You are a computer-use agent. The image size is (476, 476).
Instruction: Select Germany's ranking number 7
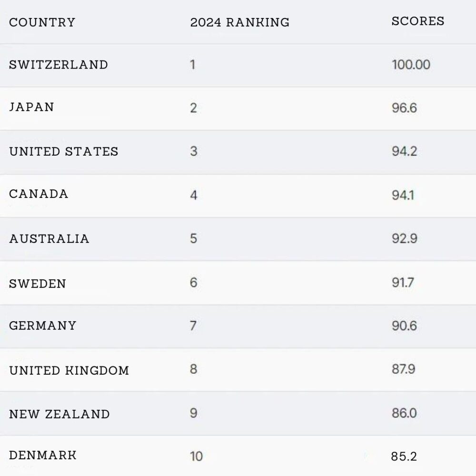click(193, 326)
